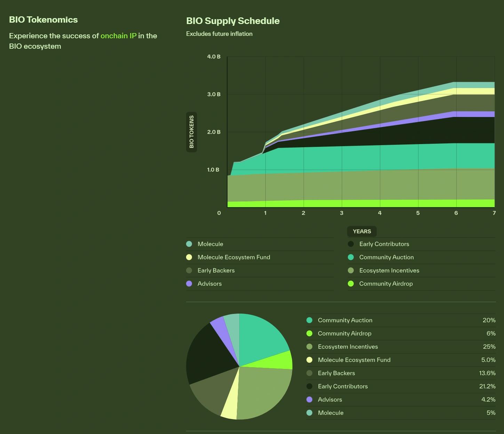Screen dimensions: 504x434
Task: Select Early Contributors label in supply schedule legend
Action: pyautogui.click(x=384, y=244)
